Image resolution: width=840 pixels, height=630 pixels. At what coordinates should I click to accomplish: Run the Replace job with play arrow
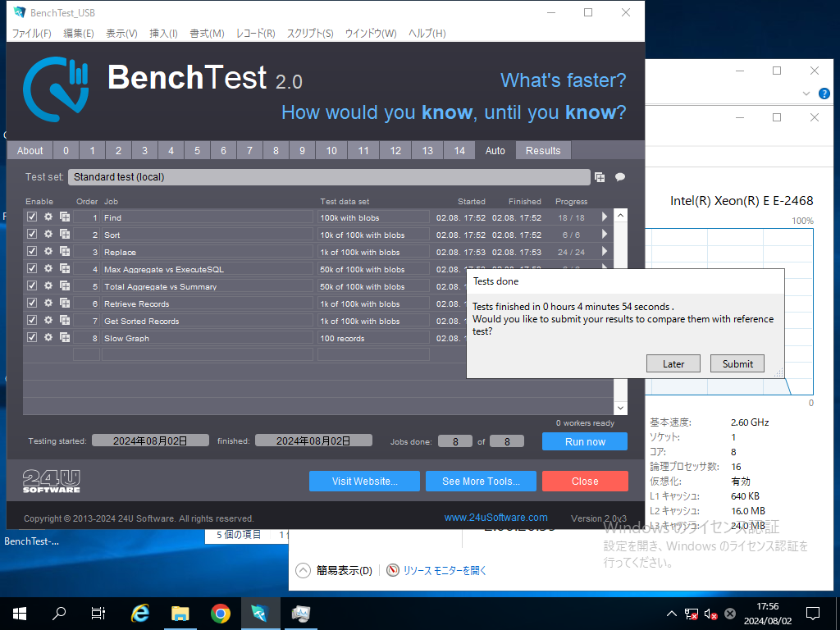[x=605, y=251]
